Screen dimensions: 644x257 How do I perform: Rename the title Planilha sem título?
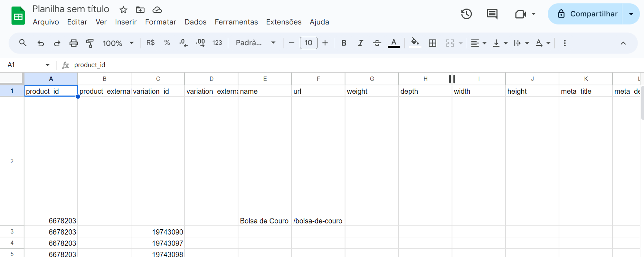click(71, 9)
